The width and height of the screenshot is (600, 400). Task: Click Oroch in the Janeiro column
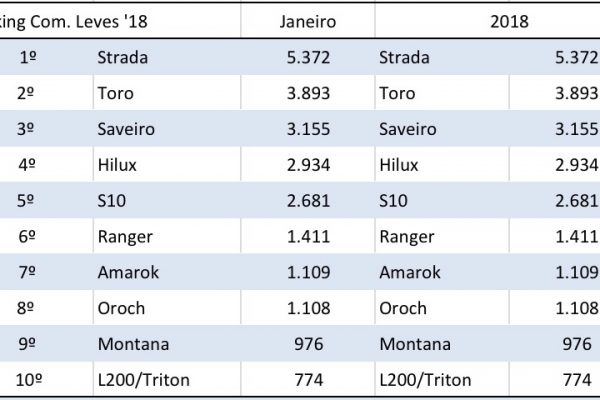(x=121, y=307)
